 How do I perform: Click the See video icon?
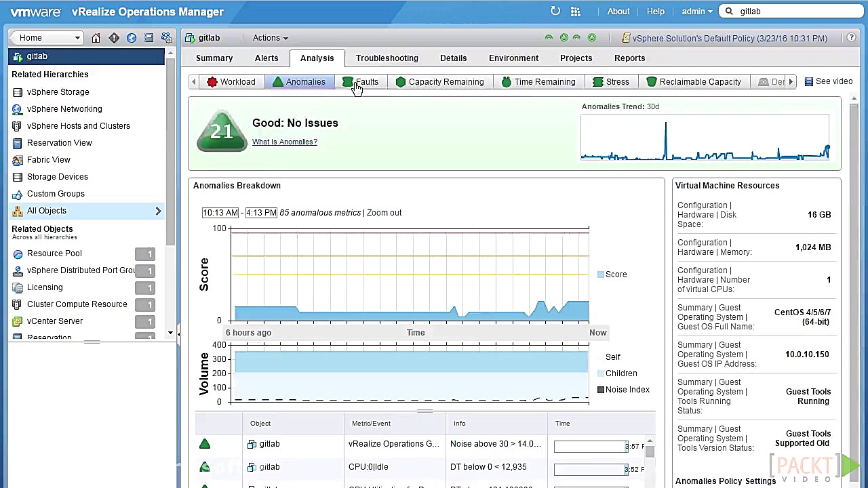pos(808,81)
